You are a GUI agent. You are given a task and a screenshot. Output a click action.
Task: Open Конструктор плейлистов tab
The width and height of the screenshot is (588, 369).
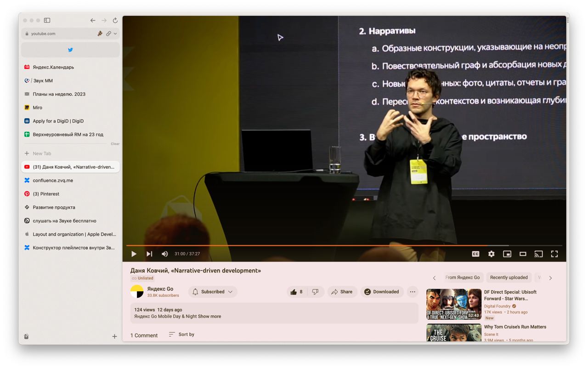coord(70,248)
